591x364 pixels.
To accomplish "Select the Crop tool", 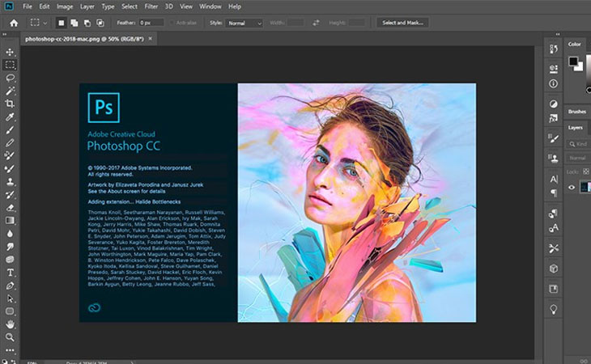I will [x=10, y=104].
